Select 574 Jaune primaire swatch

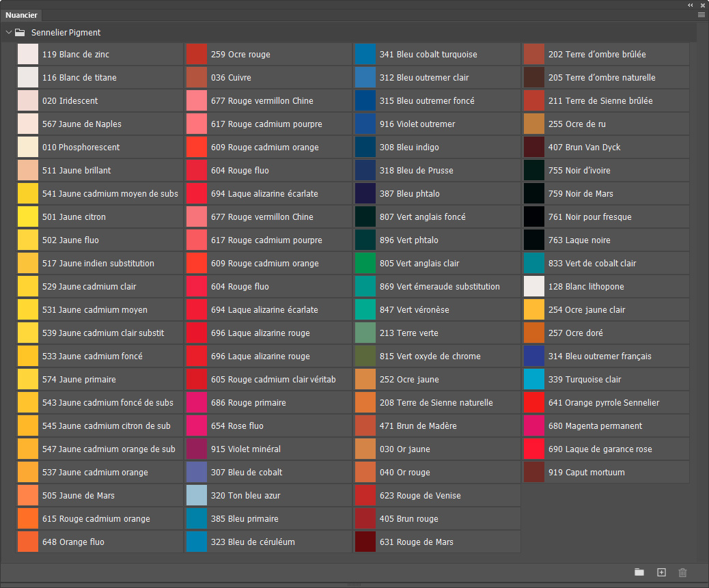pyautogui.click(x=100, y=380)
